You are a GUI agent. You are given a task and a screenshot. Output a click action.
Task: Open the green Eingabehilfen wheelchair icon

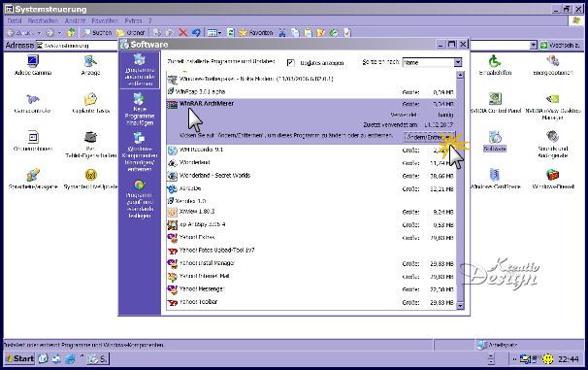coord(495,61)
